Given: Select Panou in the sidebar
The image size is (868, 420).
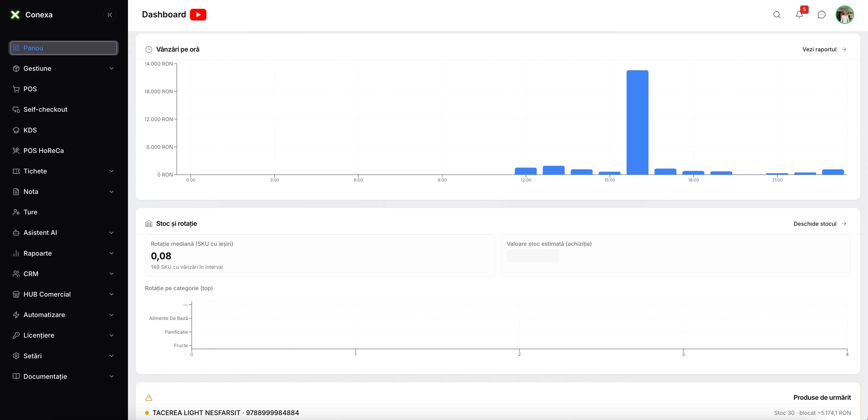Looking at the screenshot, I should point(63,48).
